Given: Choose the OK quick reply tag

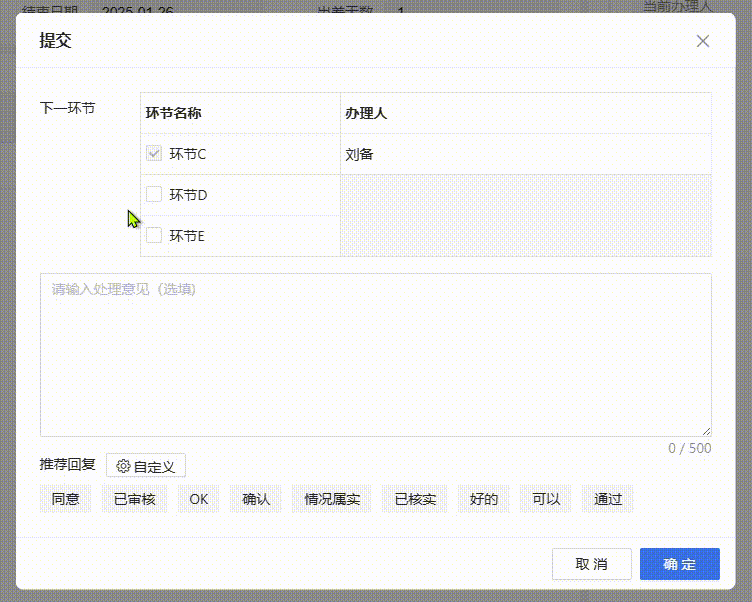Looking at the screenshot, I should pyautogui.click(x=198, y=499).
